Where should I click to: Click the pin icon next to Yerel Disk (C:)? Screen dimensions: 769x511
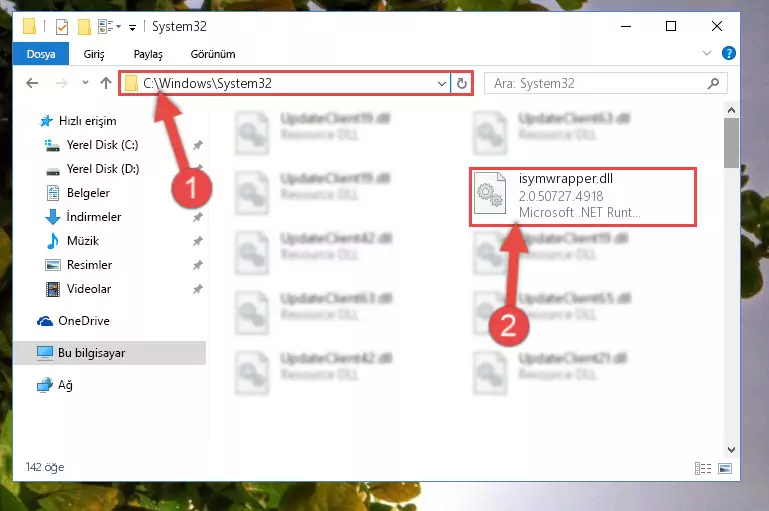point(197,145)
